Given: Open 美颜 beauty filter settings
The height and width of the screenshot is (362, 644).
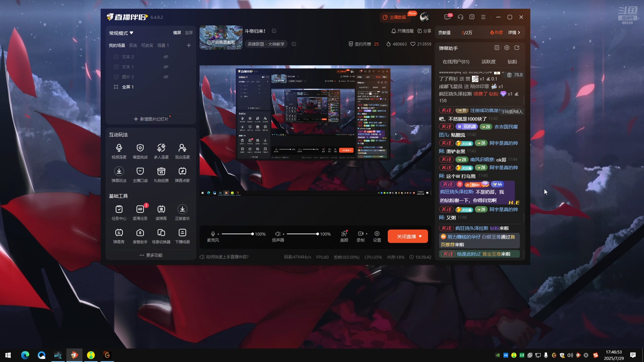Looking at the screenshot, I should tap(344, 236).
